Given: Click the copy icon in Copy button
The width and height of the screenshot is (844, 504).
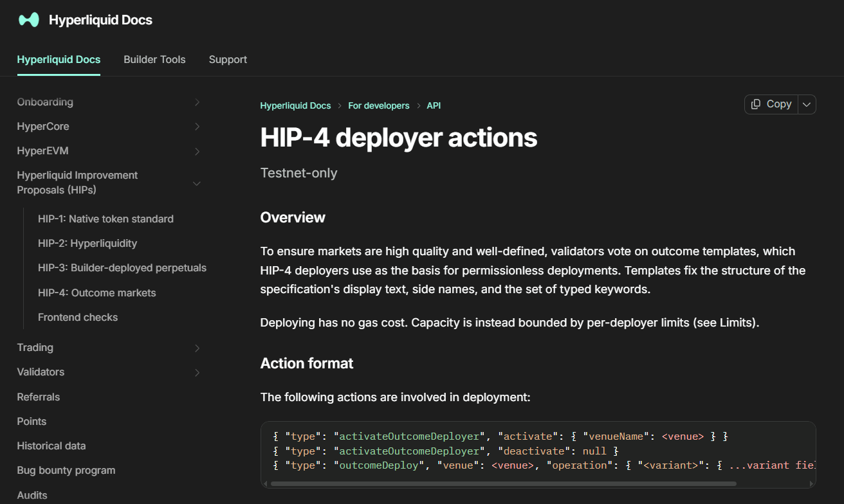Looking at the screenshot, I should click(756, 104).
